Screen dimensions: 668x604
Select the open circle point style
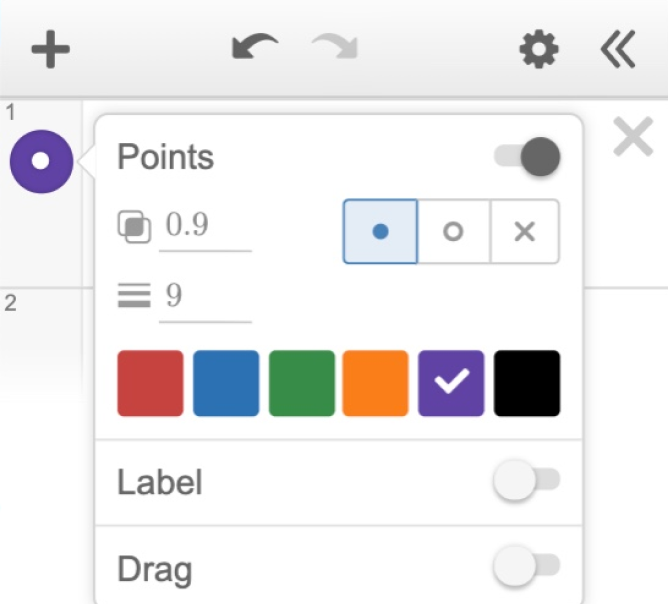click(x=453, y=231)
